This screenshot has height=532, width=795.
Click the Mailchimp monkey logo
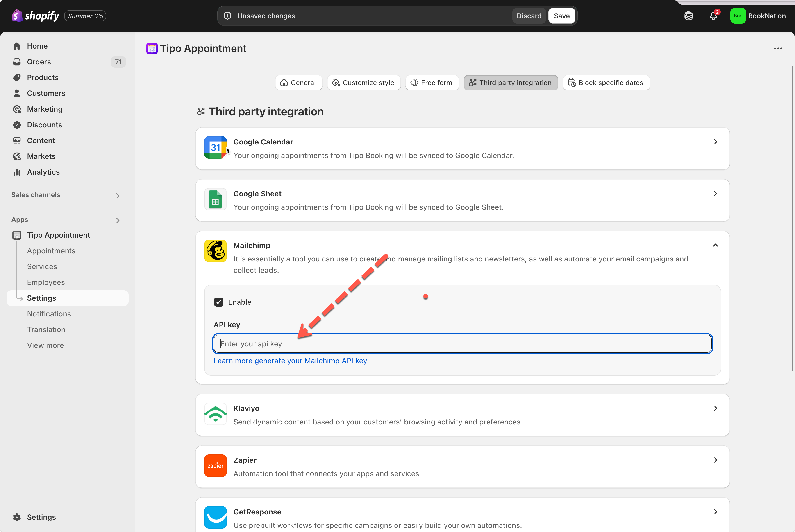[215, 251]
